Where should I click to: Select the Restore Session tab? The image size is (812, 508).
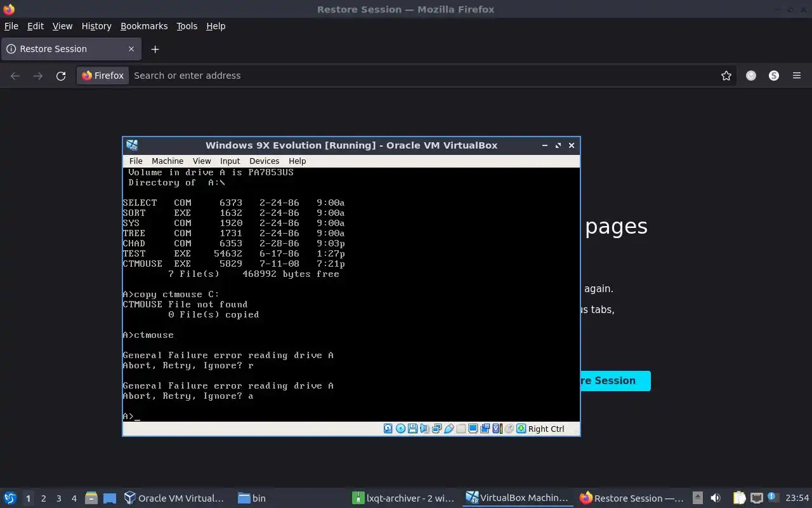tap(70, 49)
